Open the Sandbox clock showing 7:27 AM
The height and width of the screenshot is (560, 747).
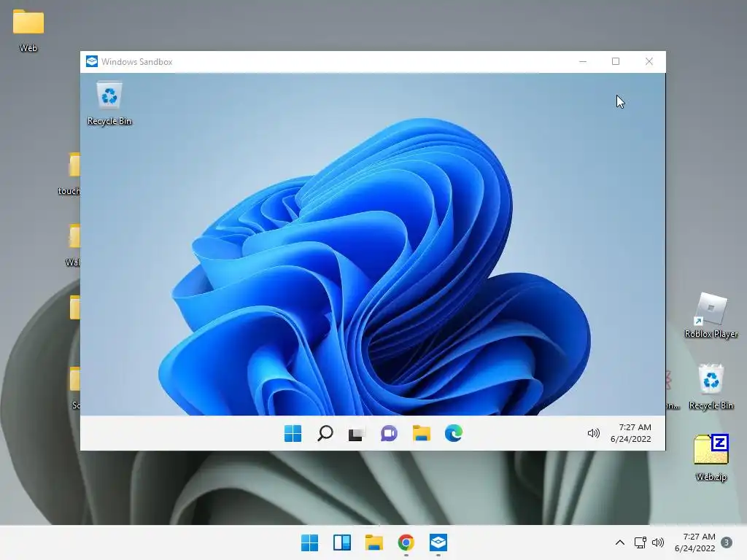click(x=631, y=433)
